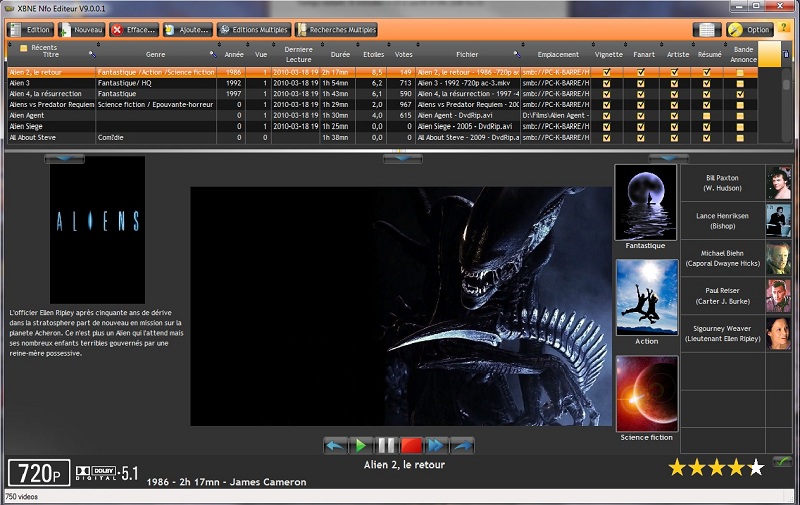Toggle Résumé checkbox for Alien Agent
This screenshot has height=505, width=800.
(707, 116)
